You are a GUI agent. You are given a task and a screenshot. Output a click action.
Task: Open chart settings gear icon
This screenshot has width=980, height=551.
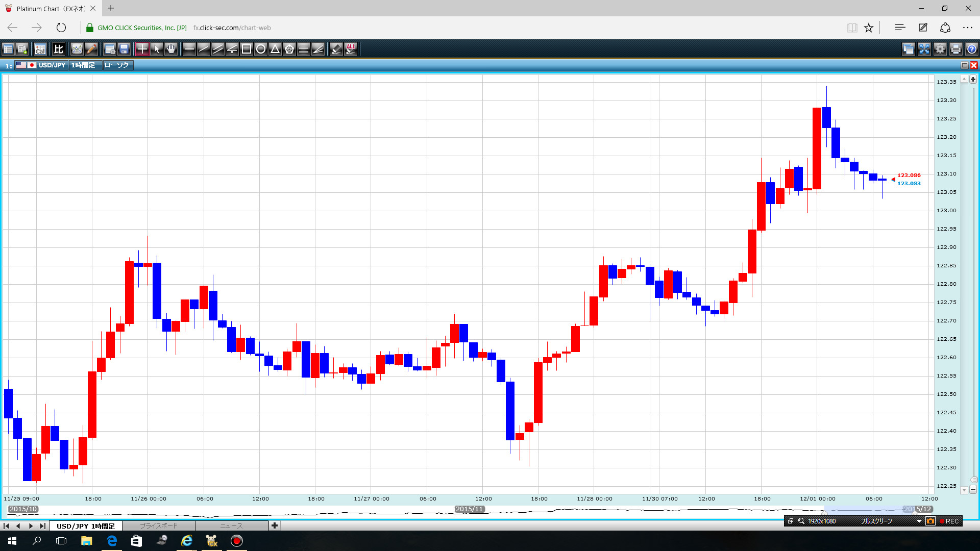[x=940, y=49]
